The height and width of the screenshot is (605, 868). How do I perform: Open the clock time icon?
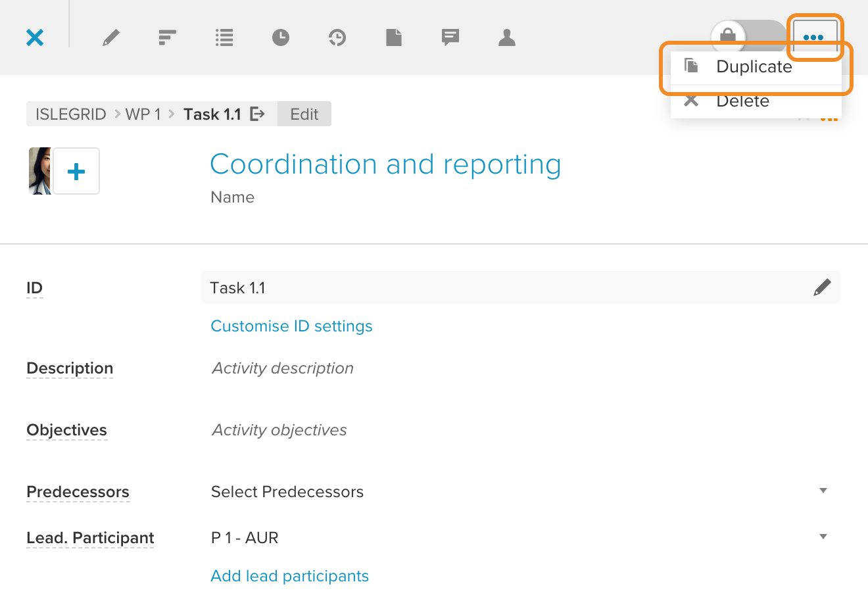coord(281,37)
